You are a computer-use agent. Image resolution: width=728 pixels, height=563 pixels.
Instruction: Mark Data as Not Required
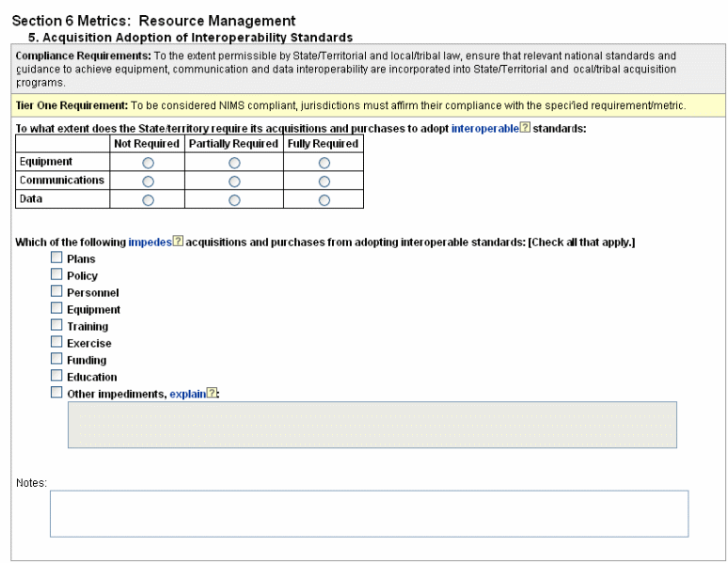pyautogui.click(x=148, y=199)
